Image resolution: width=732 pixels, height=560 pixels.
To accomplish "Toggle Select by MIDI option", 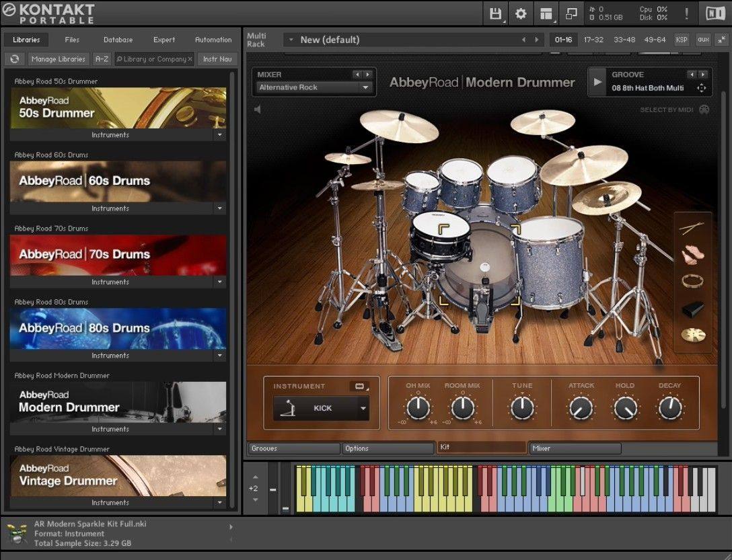I will tap(704, 110).
